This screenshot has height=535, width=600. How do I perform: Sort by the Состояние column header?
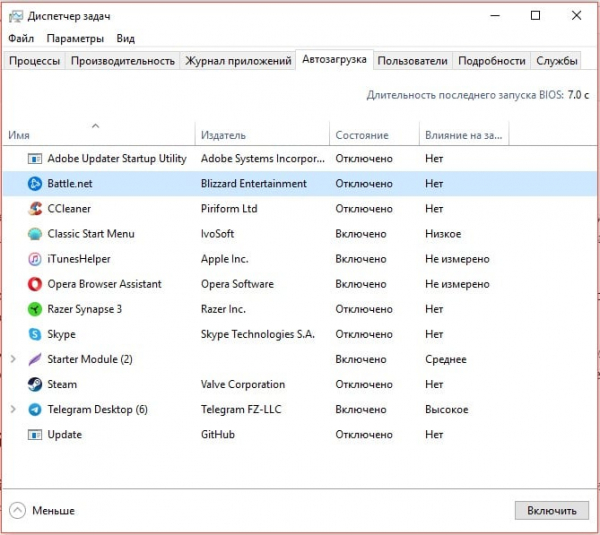pyautogui.click(x=374, y=134)
